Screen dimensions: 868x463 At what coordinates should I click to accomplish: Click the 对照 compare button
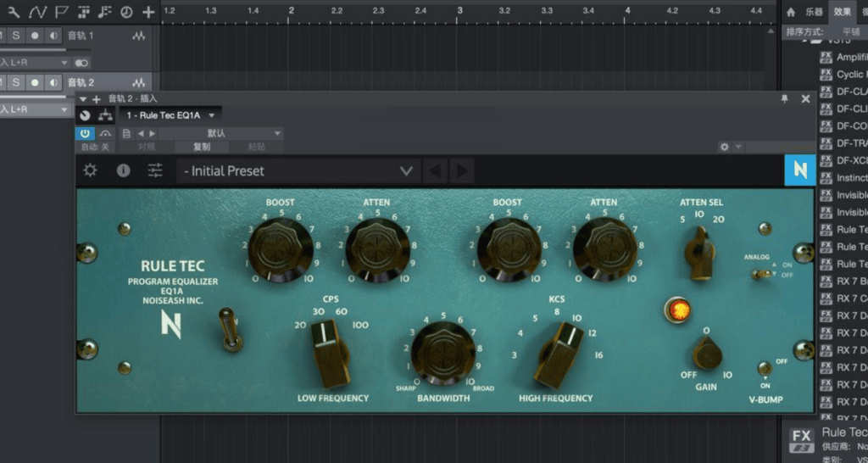[x=146, y=147]
